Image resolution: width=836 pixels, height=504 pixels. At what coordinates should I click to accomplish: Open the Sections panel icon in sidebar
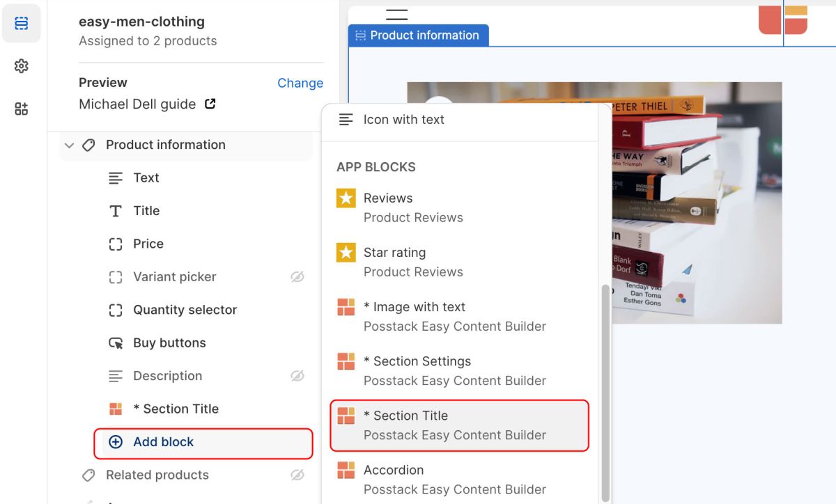coord(22,24)
